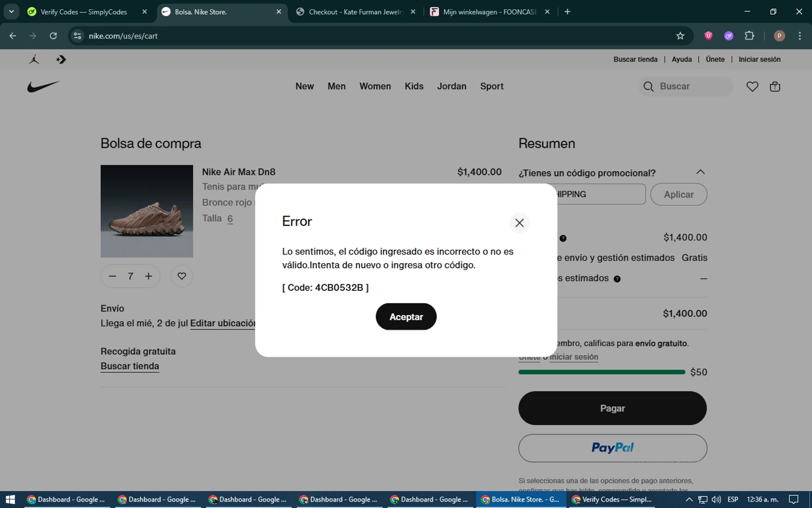Click the free shipping progress bar
This screenshot has height=508, width=812.
coord(602,372)
